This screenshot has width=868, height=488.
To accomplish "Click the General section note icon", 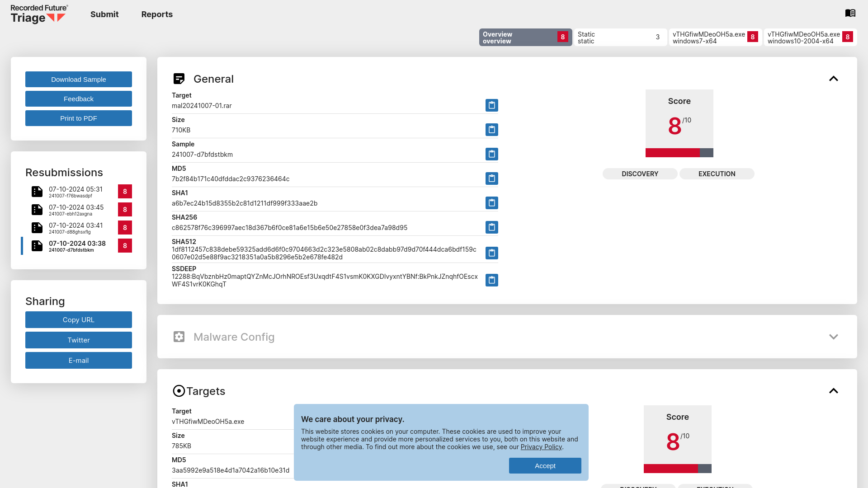I will (179, 79).
